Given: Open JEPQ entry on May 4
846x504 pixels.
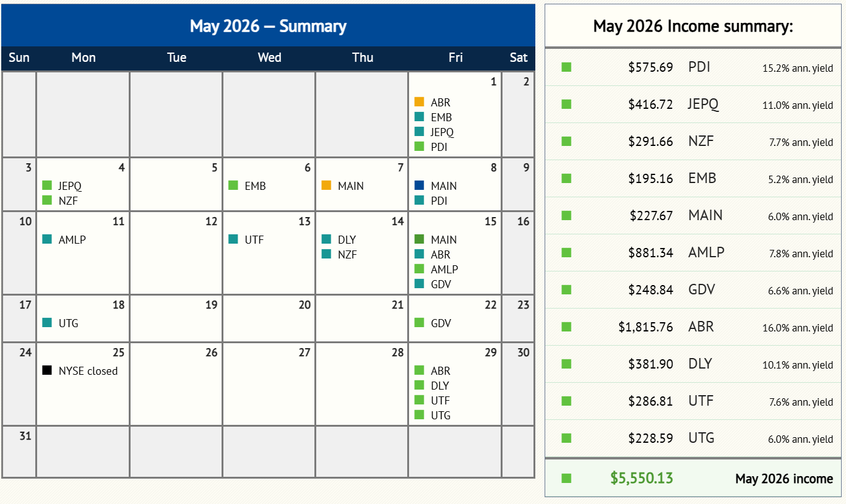Looking at the screenshot, I should (x=70, y=186).
